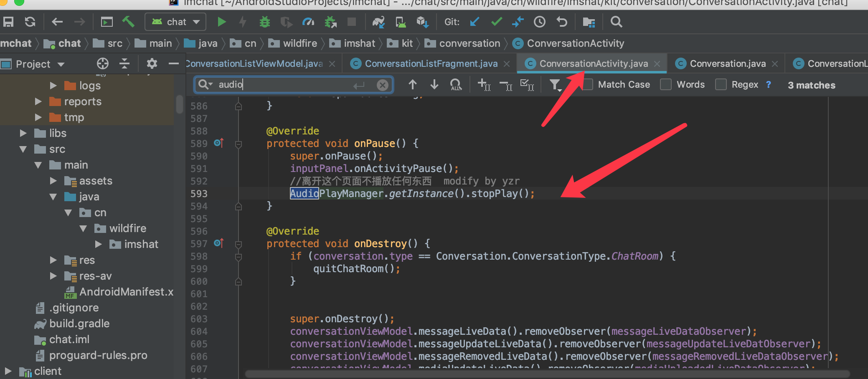Collapse the src folder
This screenshot has height=379, width=868.
tap(23, 149)
